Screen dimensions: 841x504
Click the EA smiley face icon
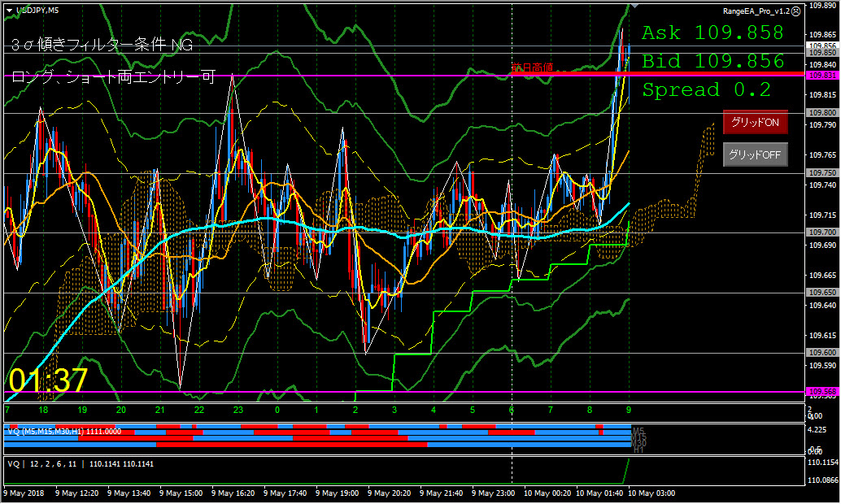[796, 11]
